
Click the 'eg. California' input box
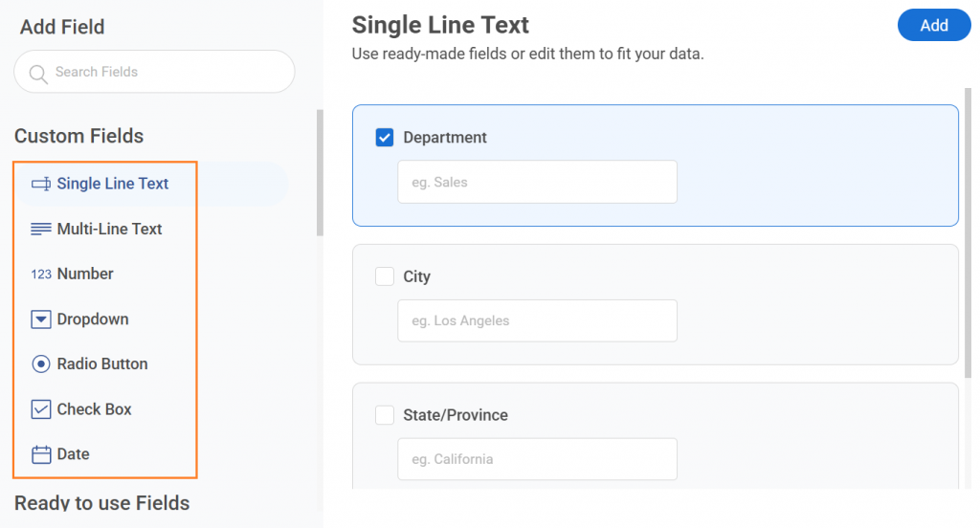tap(537, 459)
